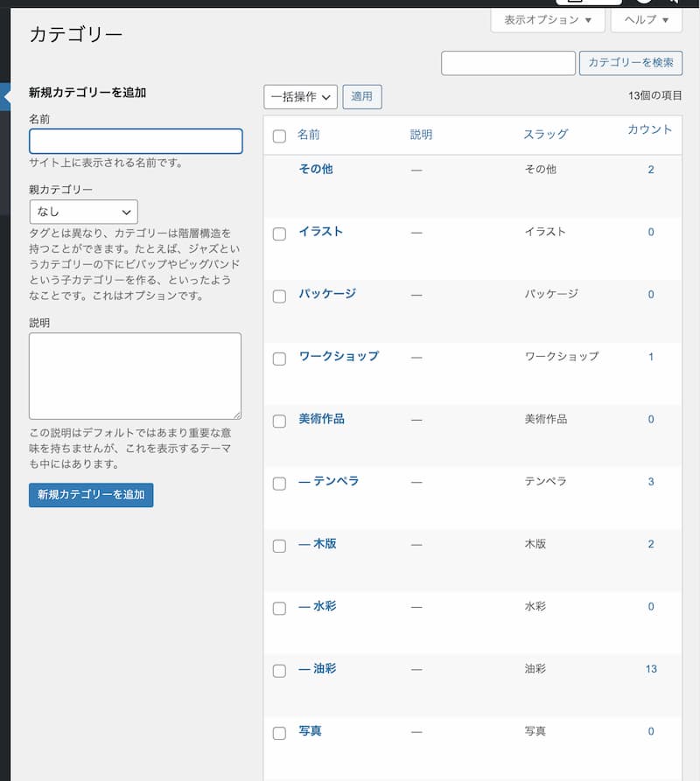
Task: Sort the table by the 名前 column
Action: click(x=309, y=135)
